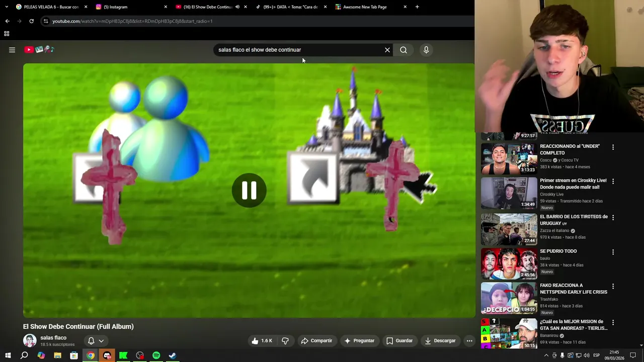Open the notification center icon
The width and height of the screenshot is (644, 362).
633,355
